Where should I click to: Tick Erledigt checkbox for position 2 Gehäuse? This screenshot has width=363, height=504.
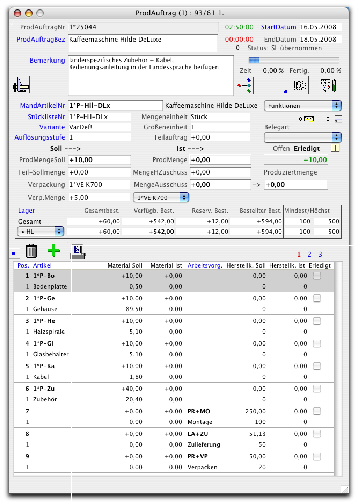[x=317, y=298]
